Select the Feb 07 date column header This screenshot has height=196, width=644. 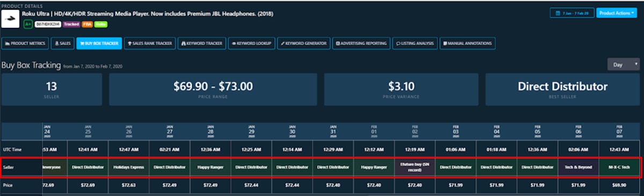[x=619, y=132]
